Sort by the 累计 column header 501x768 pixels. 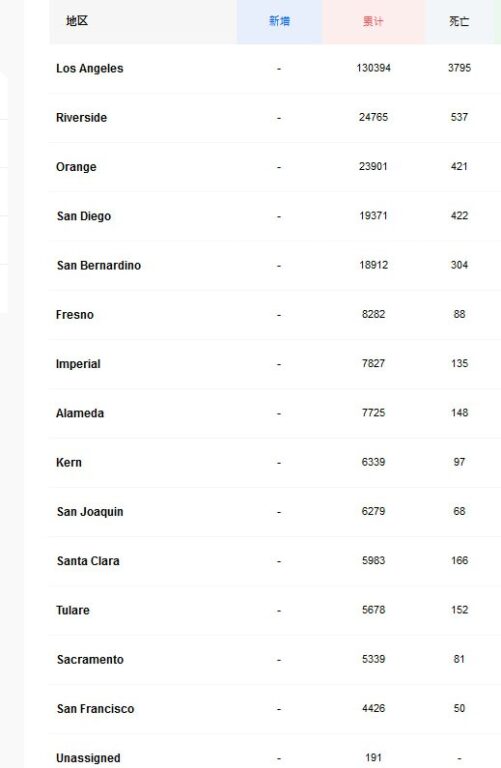coord(373,21)
